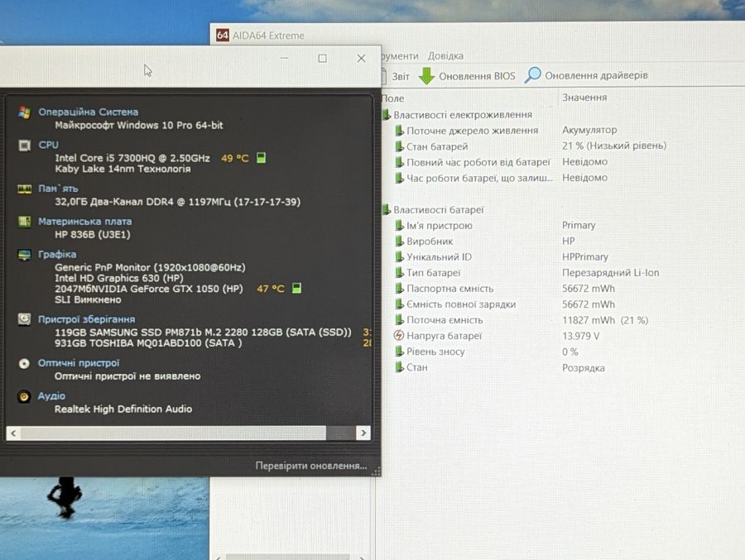Viewport: 745px width, 560px height.
Task: Select the Акумулятор value cell
Action: [589, 130]
